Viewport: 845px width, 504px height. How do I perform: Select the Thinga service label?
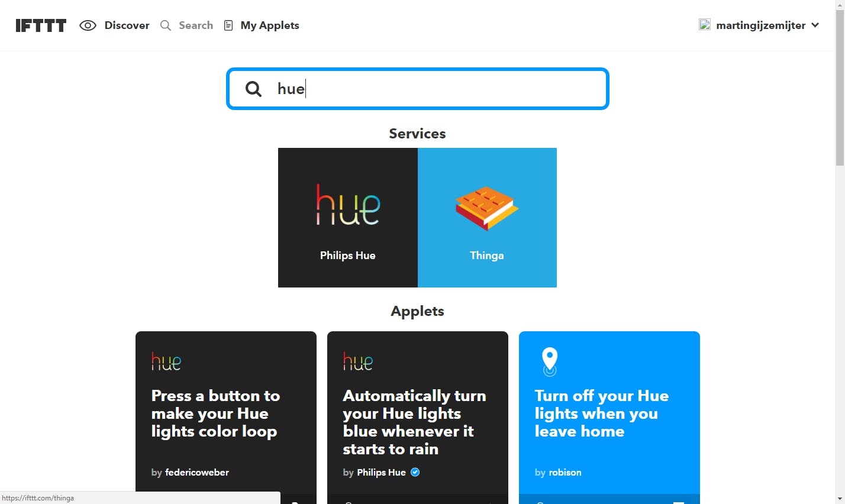[487, 256]
